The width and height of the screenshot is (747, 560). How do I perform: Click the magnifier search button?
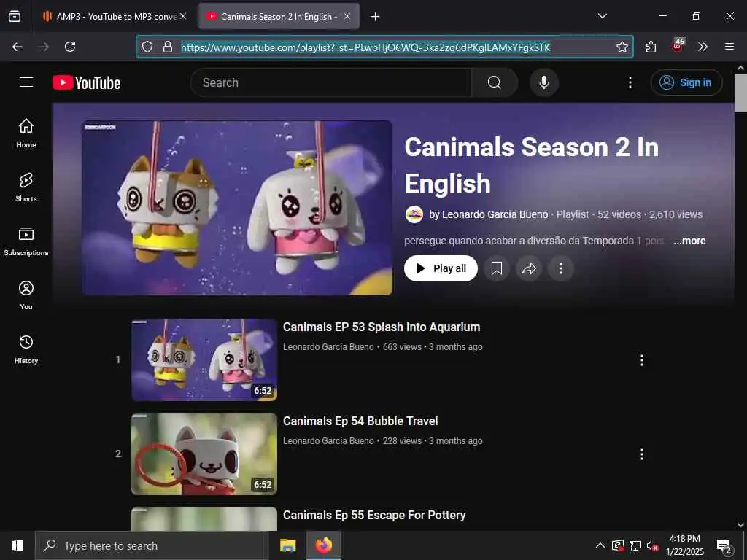pos(494,82)
